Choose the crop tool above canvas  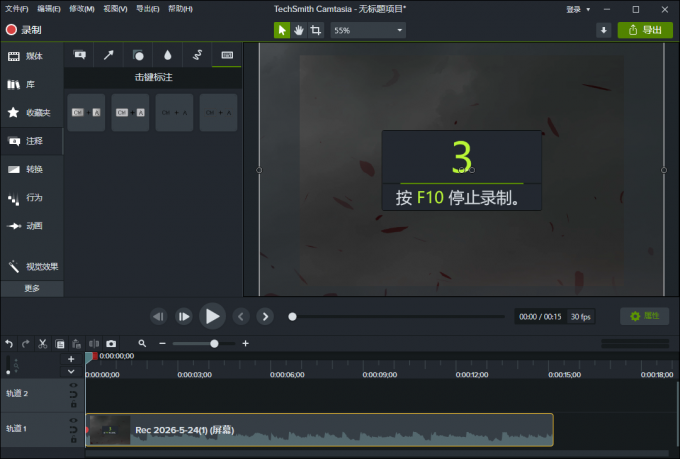tap(316, 30)
